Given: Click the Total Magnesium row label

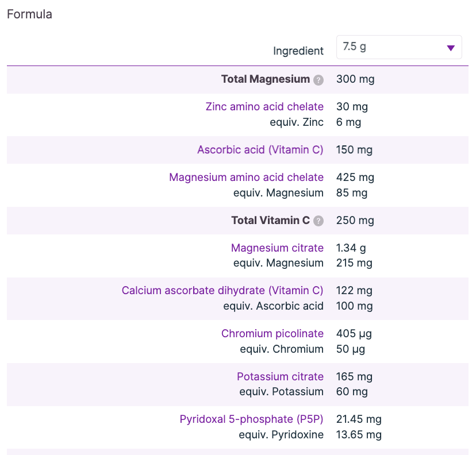Looking at the screenshot, I should (x=265, y=79).
